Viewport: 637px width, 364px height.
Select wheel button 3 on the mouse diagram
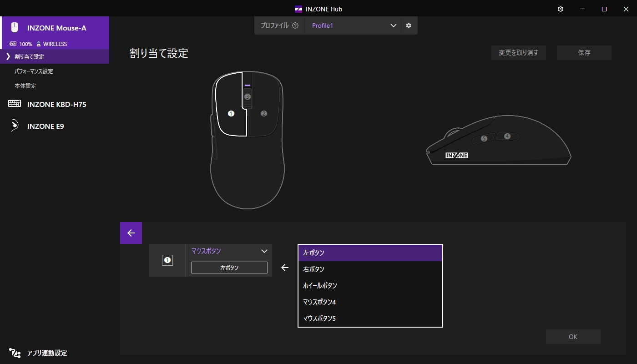tap(248, 96)
